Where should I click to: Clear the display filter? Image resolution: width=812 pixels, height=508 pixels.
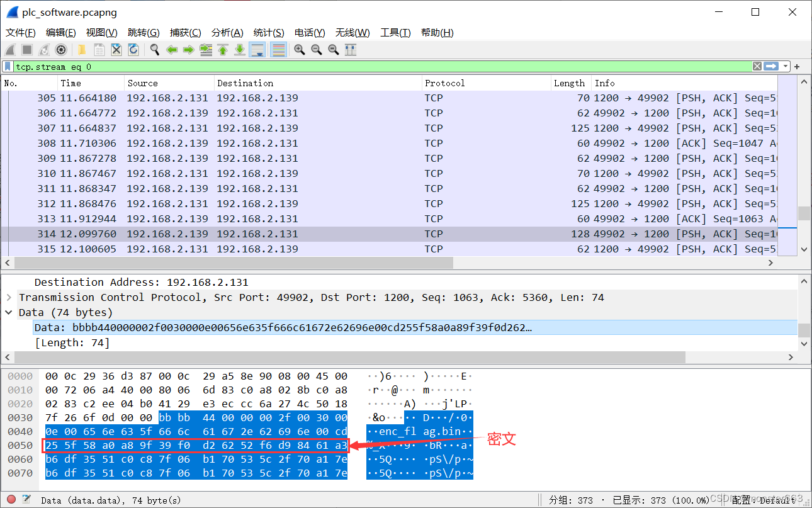click(757, 67)
